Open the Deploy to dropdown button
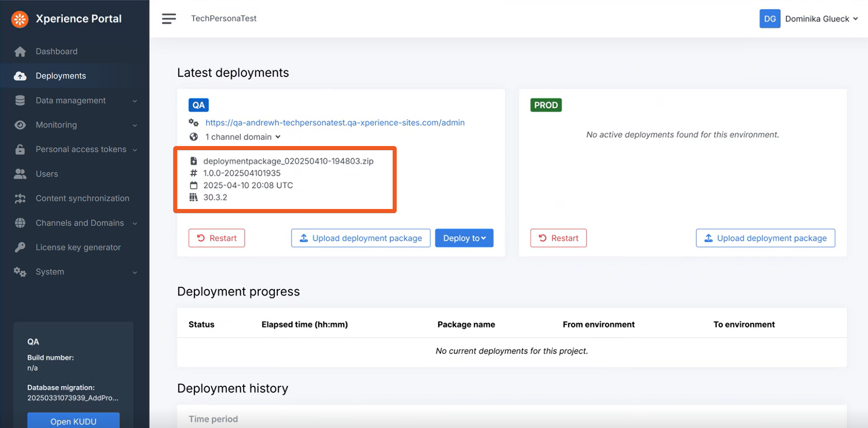Image resolution: width=868 pixels, height=428 pixels. [x=464, y=238]
